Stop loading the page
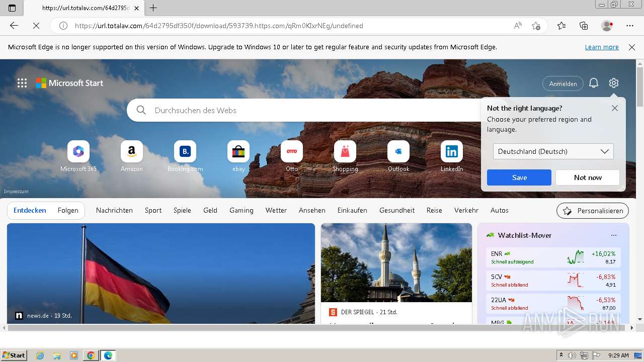The height and width of the screenshot is (362, 644). [x=36, y=26]
